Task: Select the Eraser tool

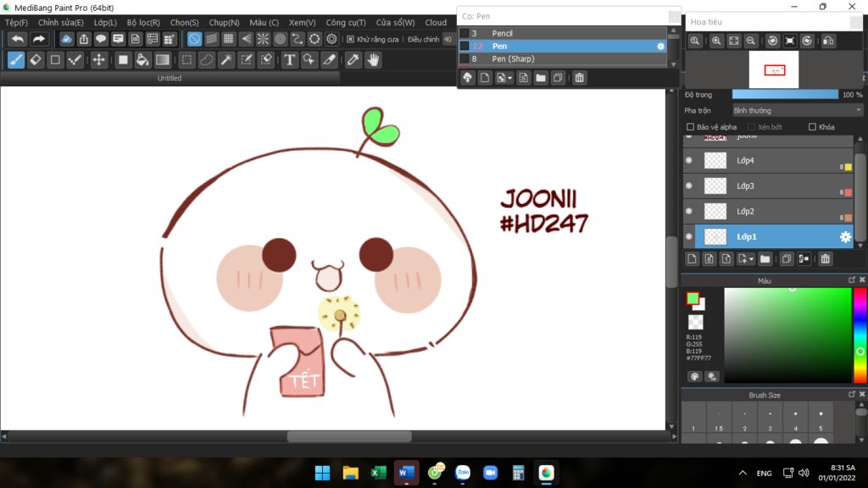Action: pos(36,60)
